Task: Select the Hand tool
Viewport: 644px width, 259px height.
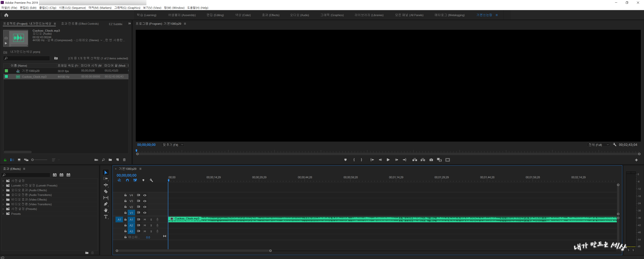Action: click(106, 210)
